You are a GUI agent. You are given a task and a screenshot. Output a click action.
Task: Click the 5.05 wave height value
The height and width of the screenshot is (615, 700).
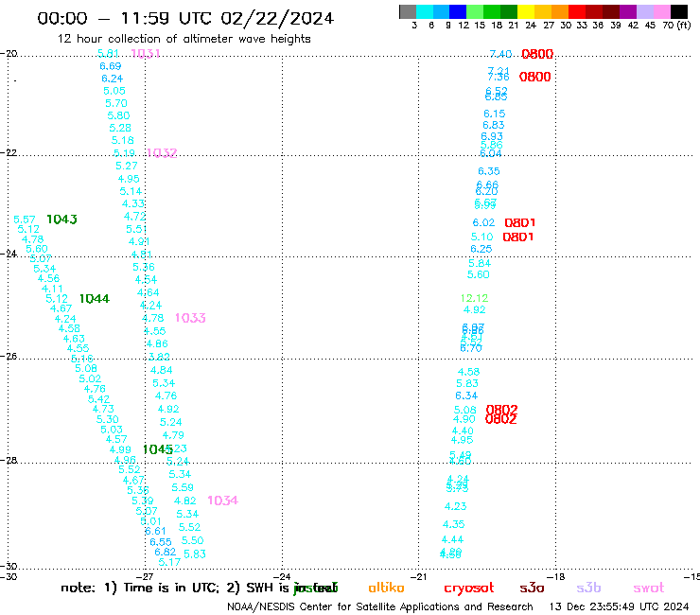tap(114, 91)
